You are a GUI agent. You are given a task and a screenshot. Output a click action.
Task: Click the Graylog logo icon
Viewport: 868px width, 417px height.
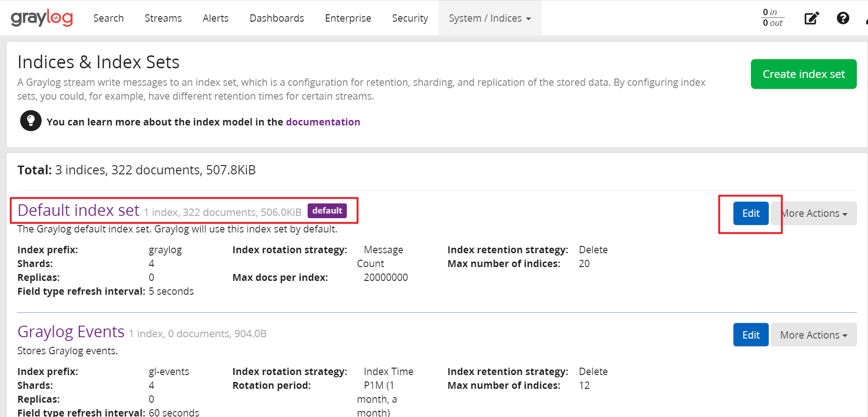pyautogui.click(x=42, y=18)
